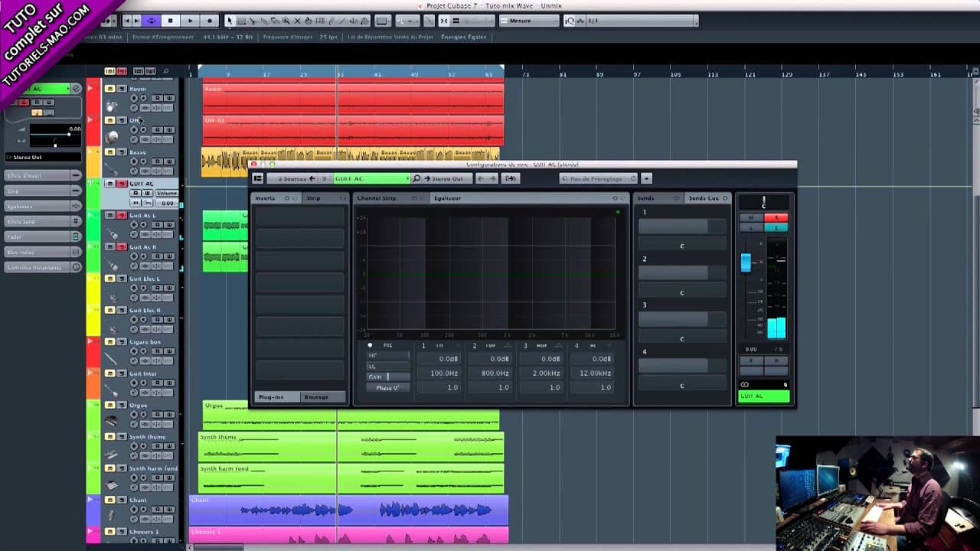Select the Mute X tool
The image size is (980, 551).
[298, 21]
